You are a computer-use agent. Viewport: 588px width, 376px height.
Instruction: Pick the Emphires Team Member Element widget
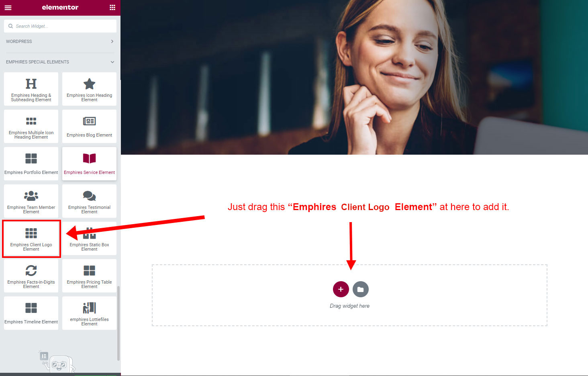[x=31, y=201]
